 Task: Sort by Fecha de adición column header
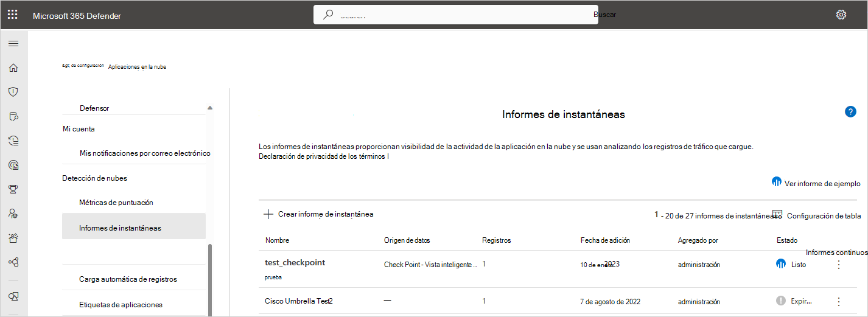[605, 240]
